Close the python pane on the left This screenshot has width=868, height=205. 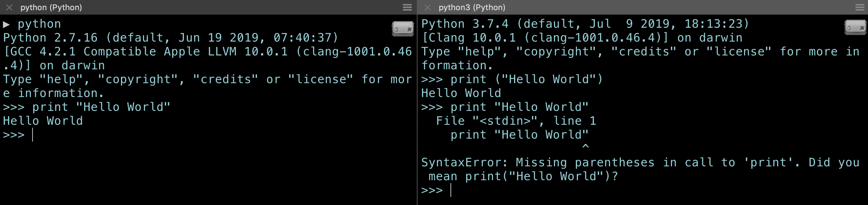[10, 7]
